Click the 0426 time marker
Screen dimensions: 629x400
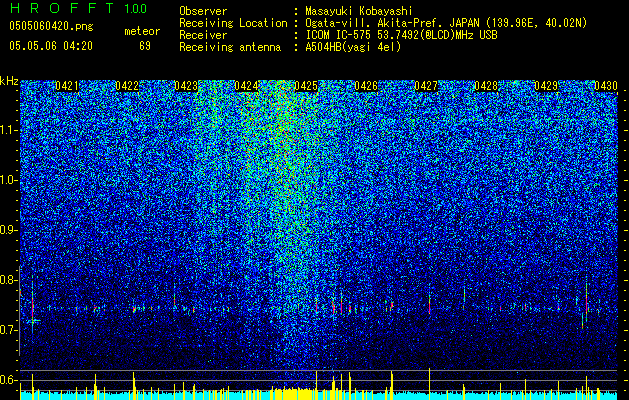coord(366,86)
